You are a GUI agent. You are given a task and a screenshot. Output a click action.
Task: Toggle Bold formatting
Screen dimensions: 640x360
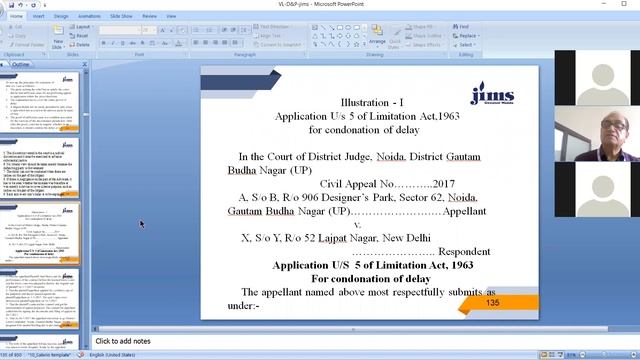[x=104, y=43]
